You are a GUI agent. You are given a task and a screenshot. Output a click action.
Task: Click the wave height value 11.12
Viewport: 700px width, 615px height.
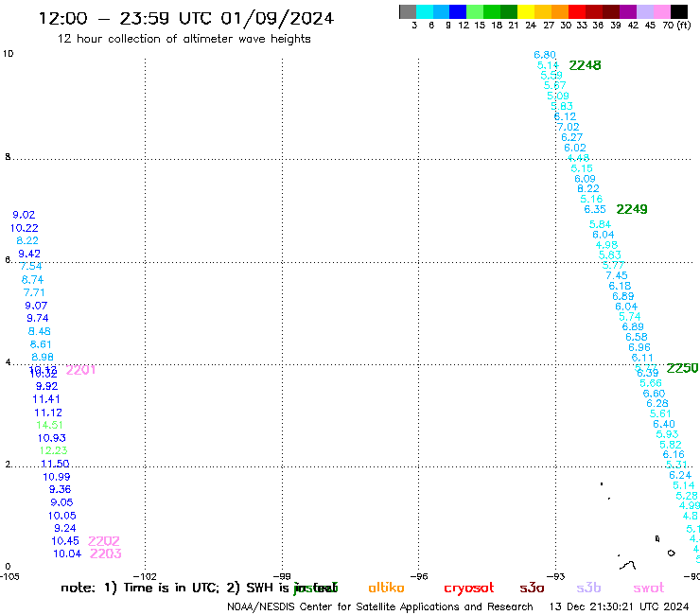coord(48,413)
